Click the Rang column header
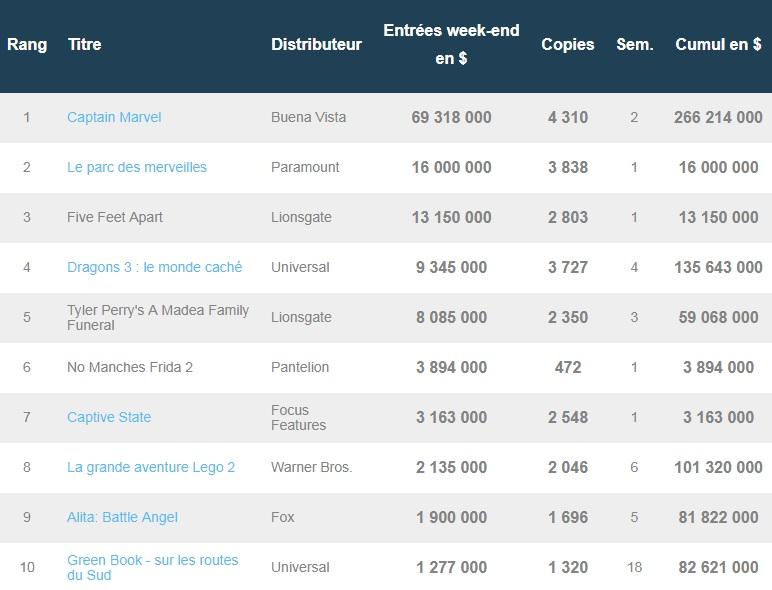The image size is (772, 590). point(27,44)
